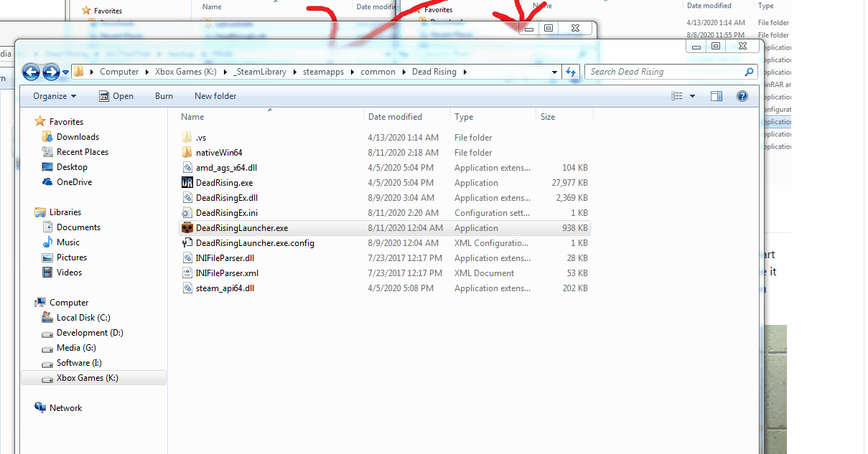Select steamapps breadcrumb segment

pyautogui.click(x=325, y=72)
